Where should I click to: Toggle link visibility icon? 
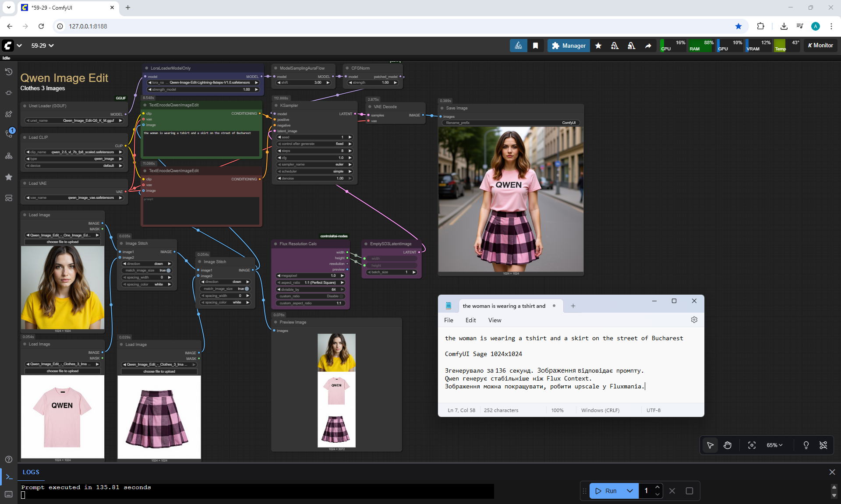(x=823, y=445)
